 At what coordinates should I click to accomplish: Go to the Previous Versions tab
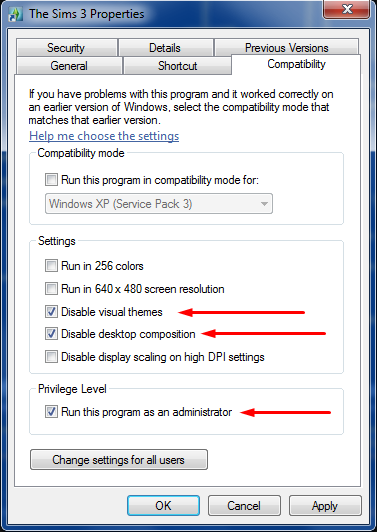[286, 48]
